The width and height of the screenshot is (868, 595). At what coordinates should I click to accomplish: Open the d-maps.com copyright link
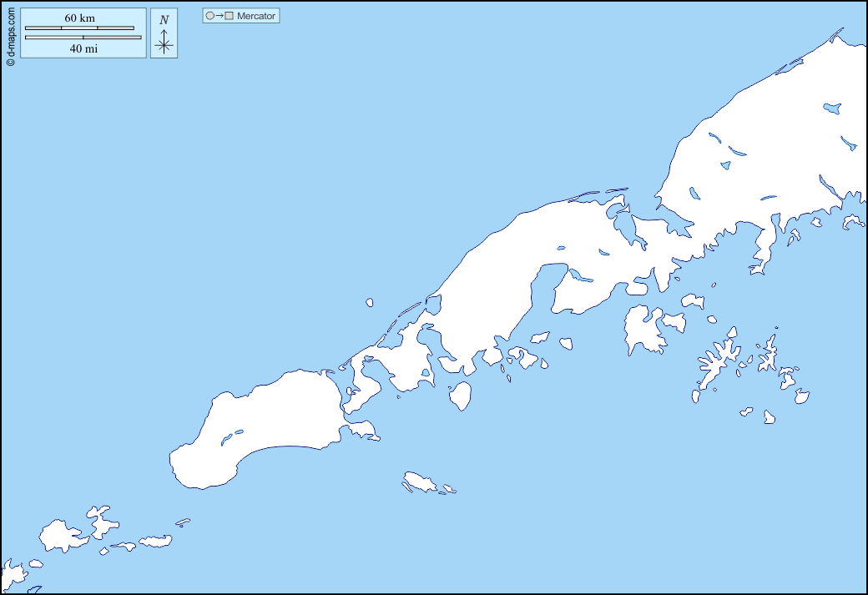coord(10,35)
